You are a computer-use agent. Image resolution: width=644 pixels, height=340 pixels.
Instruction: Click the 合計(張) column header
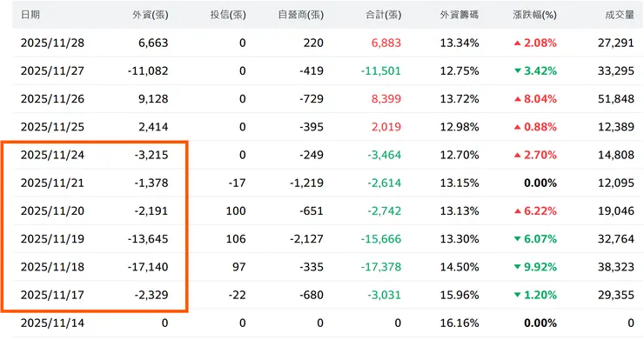click(383, 15)
